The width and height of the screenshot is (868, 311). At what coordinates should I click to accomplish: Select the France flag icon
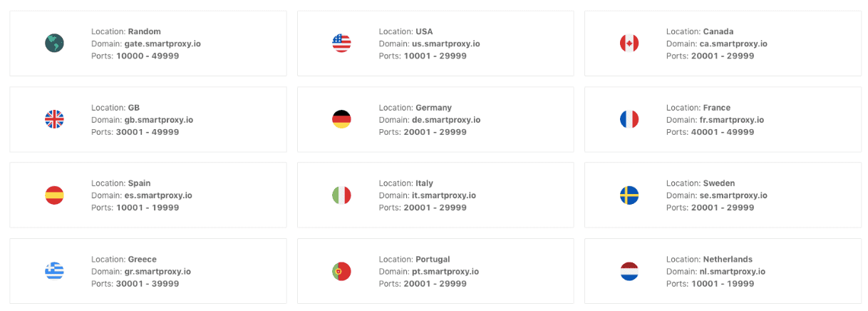pyautogui.click(x=629, y=119)
